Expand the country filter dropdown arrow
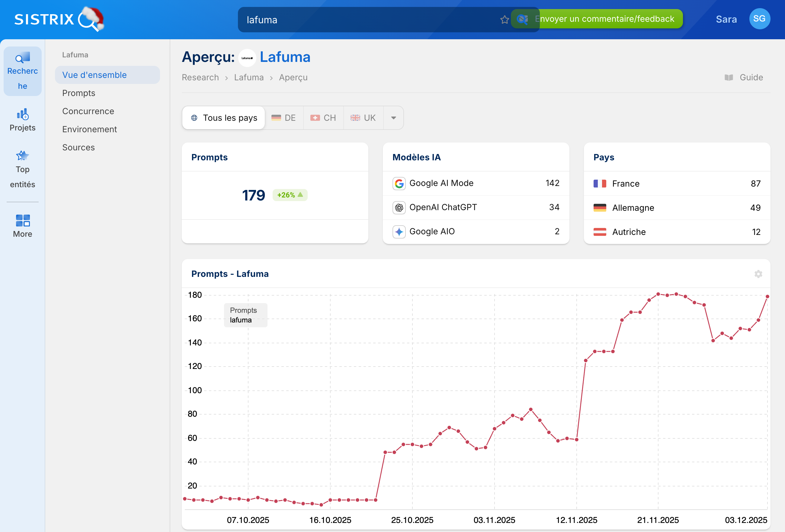 point(393,118)
